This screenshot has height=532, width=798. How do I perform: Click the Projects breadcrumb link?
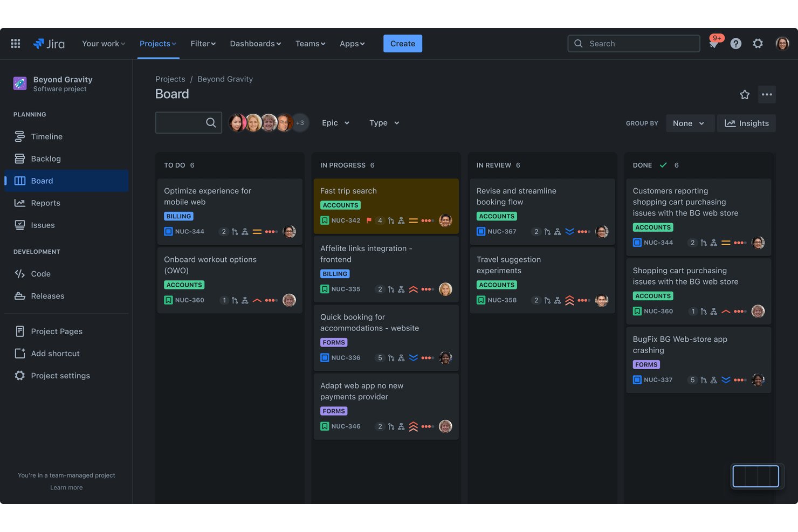(170, 79)
